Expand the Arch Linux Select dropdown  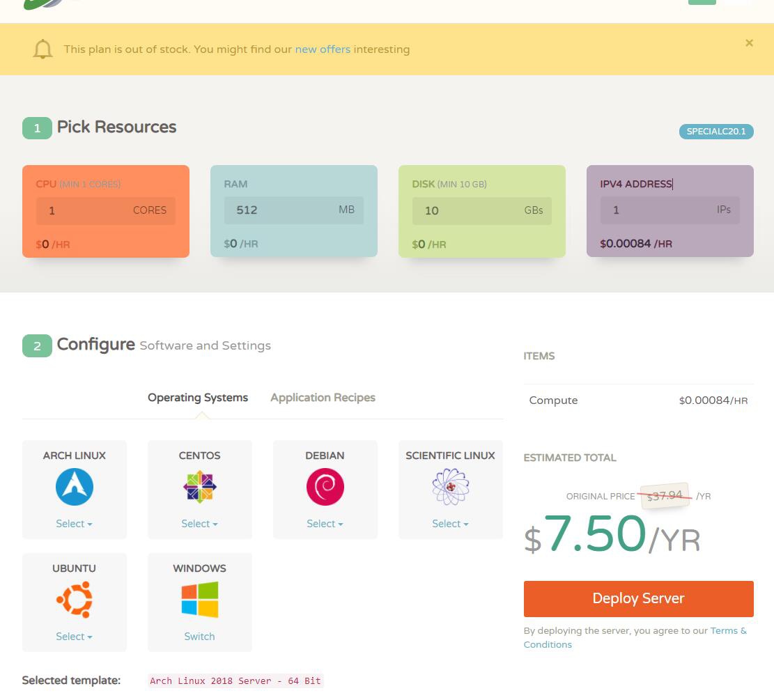(x=74, y=524)
